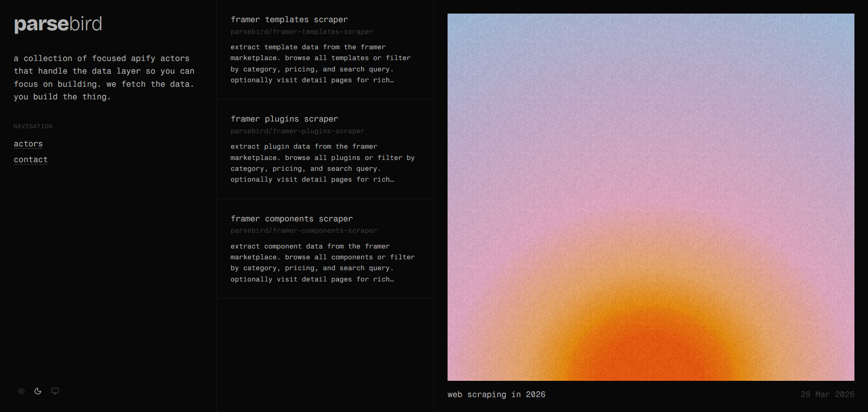Select the moon icon for dark theme
Viewport: 868px width, 412px height.
pos(38,391)
